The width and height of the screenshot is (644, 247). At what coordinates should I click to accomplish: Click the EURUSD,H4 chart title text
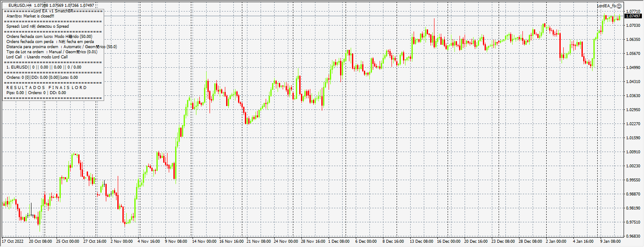[20, 5]
